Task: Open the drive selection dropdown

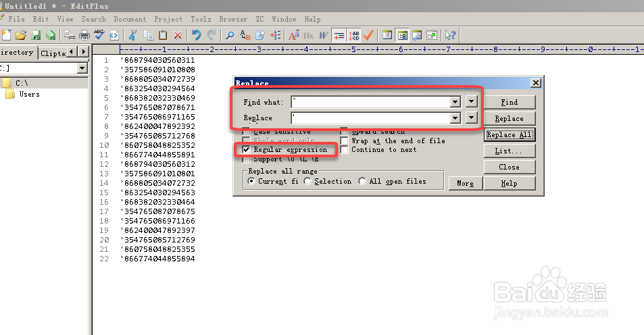Action: coord(82,68)
